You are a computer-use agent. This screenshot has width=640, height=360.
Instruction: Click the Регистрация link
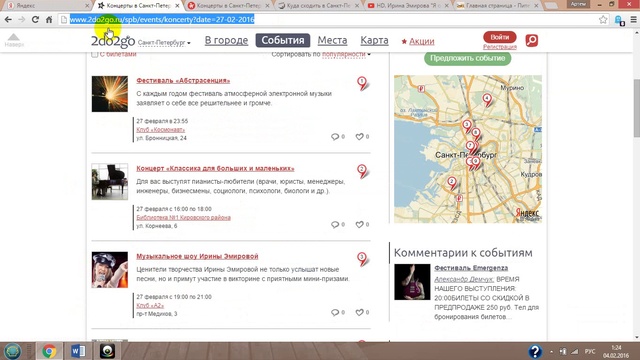(x=500, y=47)
